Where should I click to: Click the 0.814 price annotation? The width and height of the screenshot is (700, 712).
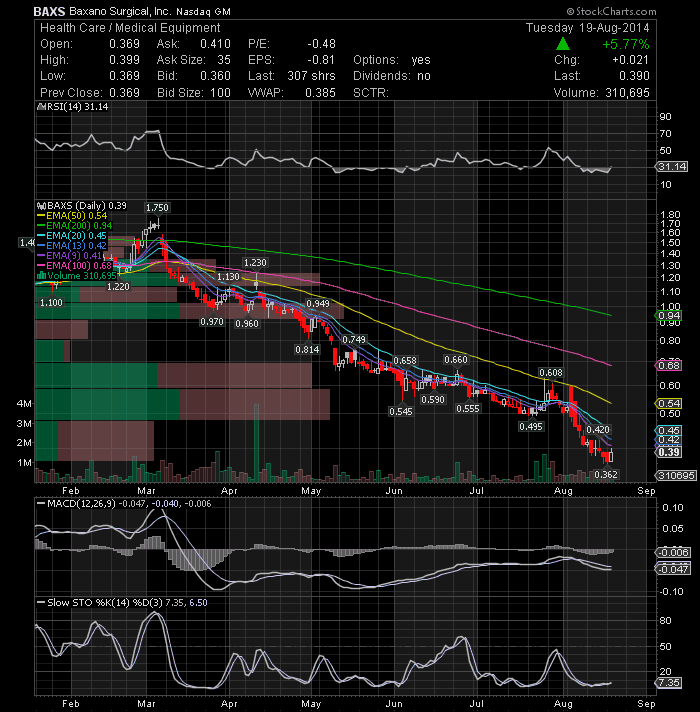307,349
